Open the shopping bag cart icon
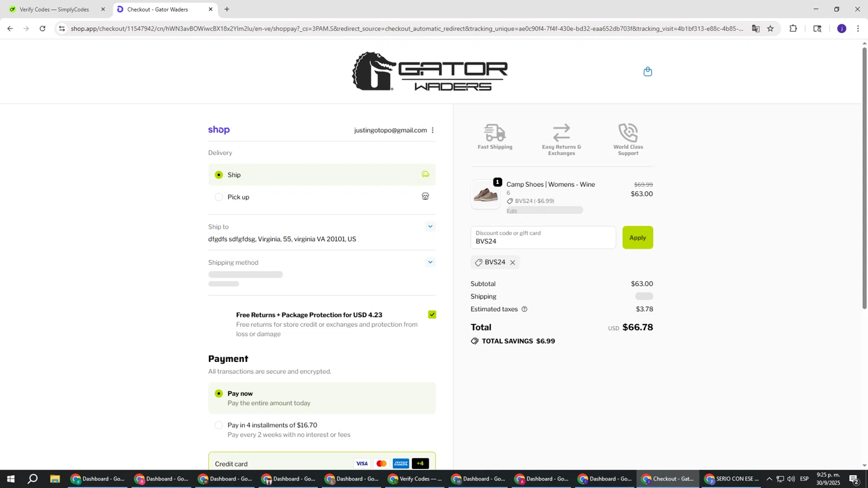The width and height of the screenshot is (868, 488). coord(648,72)
